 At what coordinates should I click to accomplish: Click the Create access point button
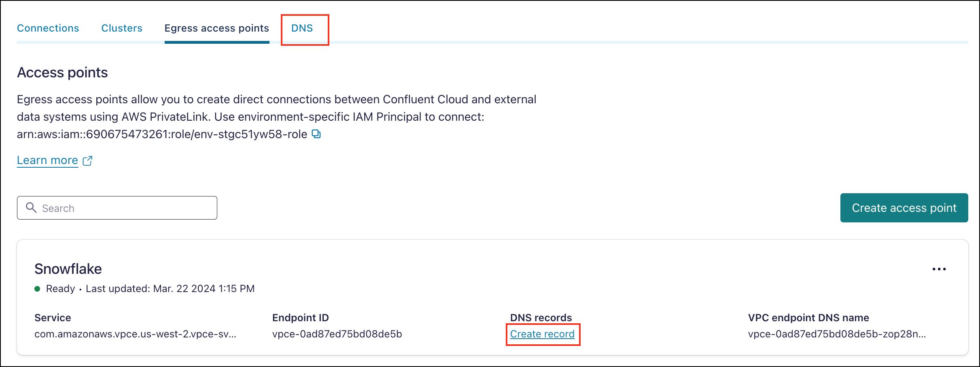[x=904, y=208]
